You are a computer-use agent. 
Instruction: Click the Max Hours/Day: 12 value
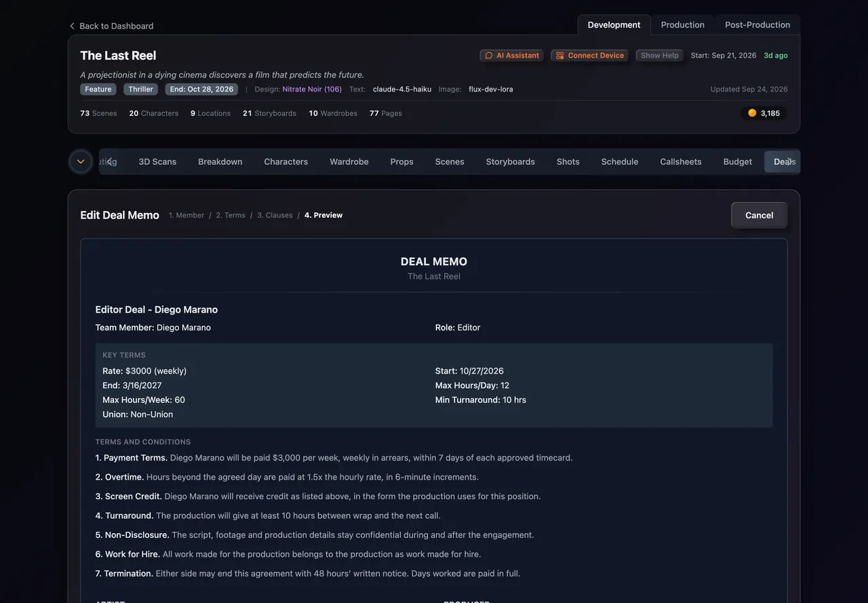pos(472,385)
